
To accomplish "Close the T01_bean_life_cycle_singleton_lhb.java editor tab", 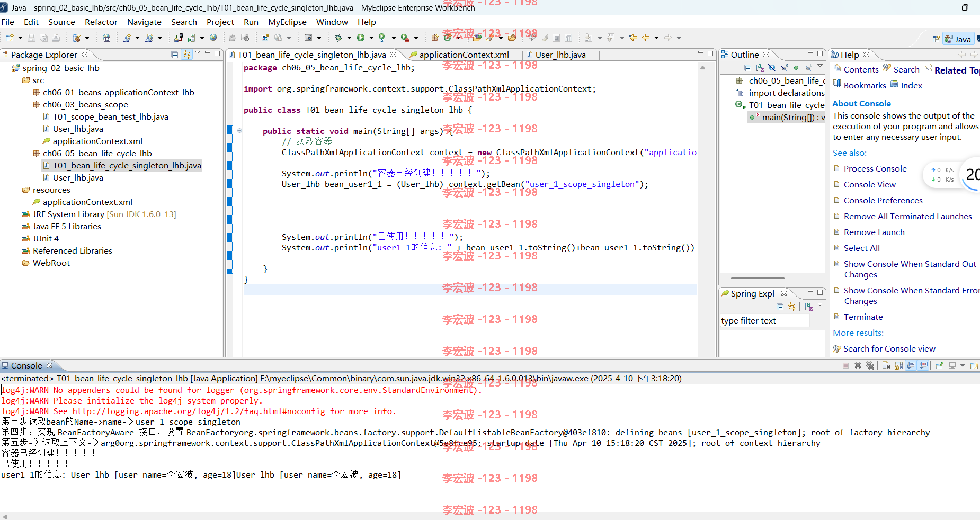I will click(x=393, y=55).
